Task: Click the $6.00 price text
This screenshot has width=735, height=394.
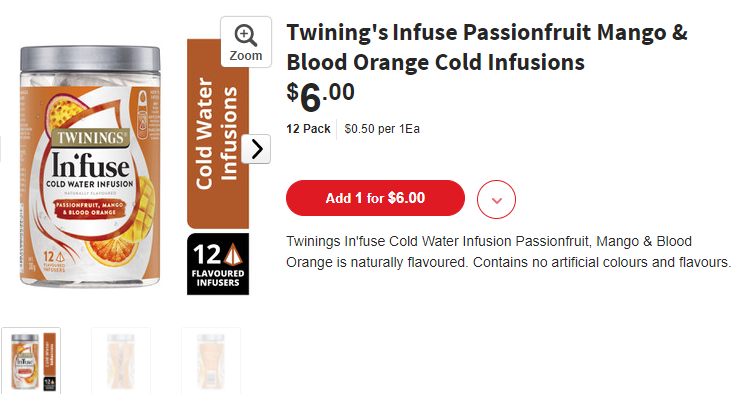Action: 321,97
